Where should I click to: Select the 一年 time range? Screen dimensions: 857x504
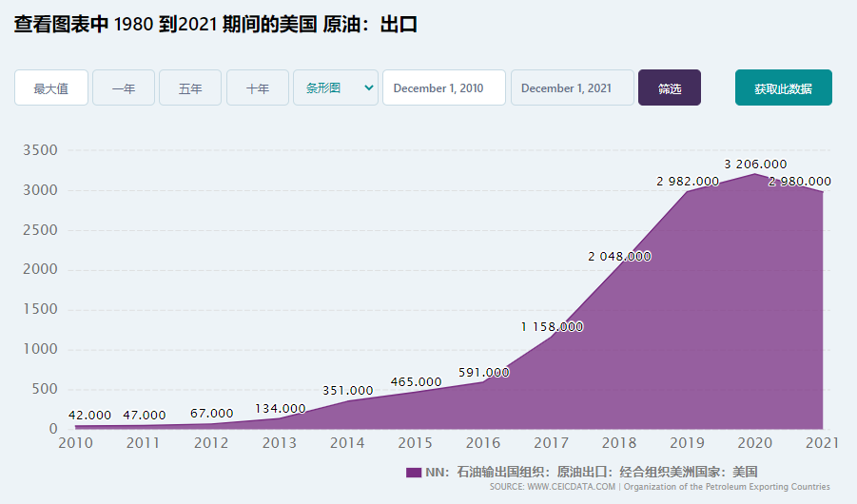click(x=124, y=87)
